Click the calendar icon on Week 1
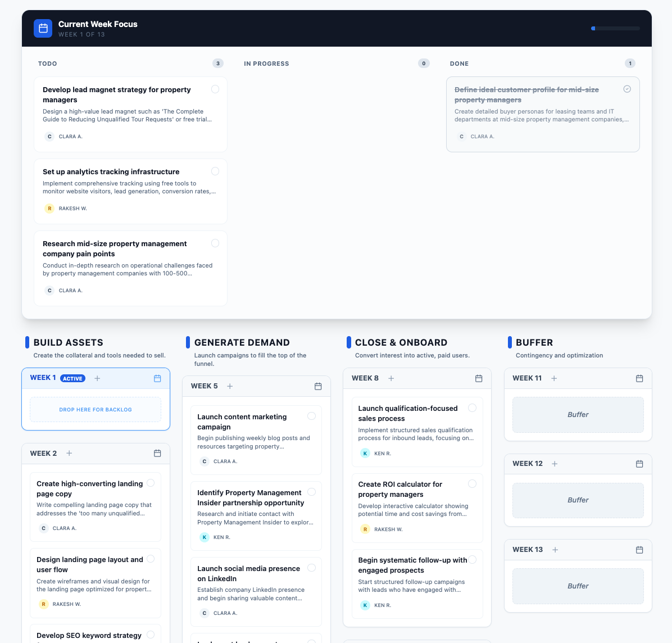Screen dimensions: 672x643 coord(157,379)
